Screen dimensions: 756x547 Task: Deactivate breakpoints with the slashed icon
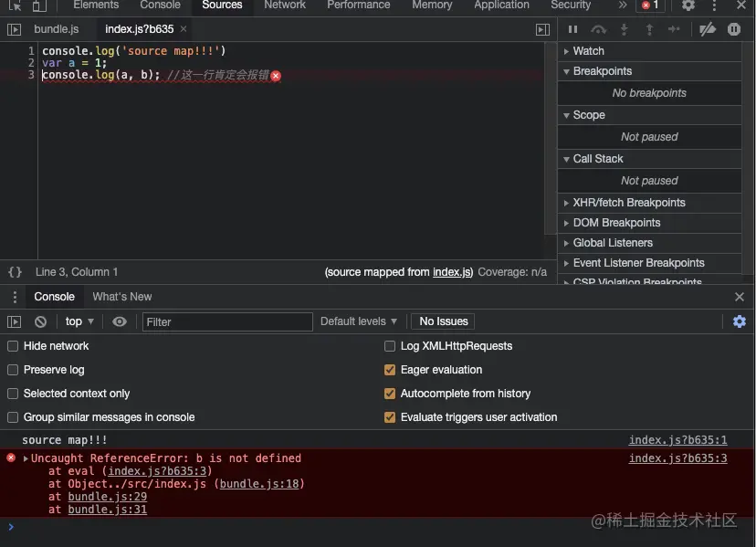coord(708,29)
